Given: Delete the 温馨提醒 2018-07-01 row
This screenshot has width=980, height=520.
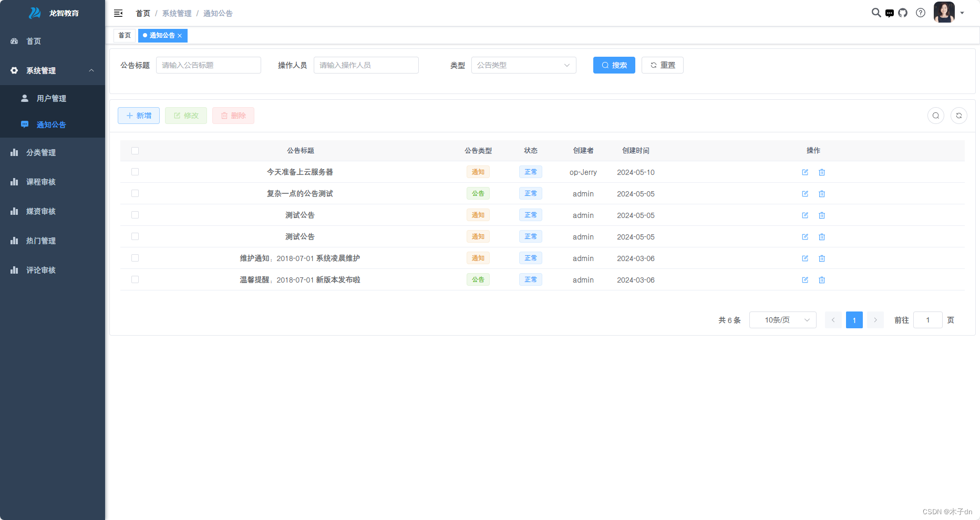Looking at the screenshot, I should click(x=822, y=280).
